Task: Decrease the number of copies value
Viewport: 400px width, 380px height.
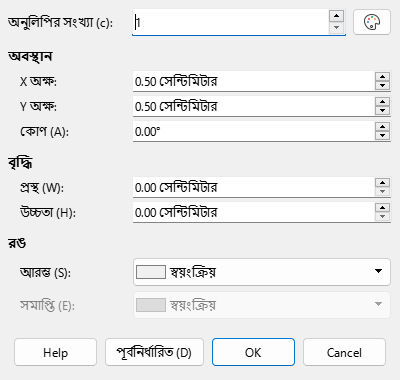Action: [x=336, y=27]
